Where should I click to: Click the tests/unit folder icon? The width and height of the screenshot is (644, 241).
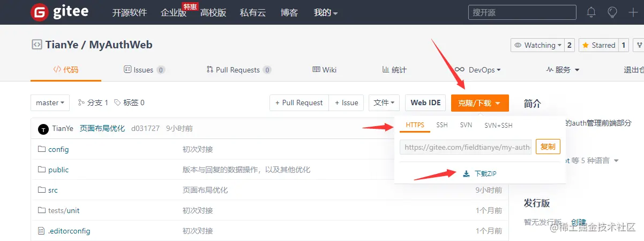[42, 210]
